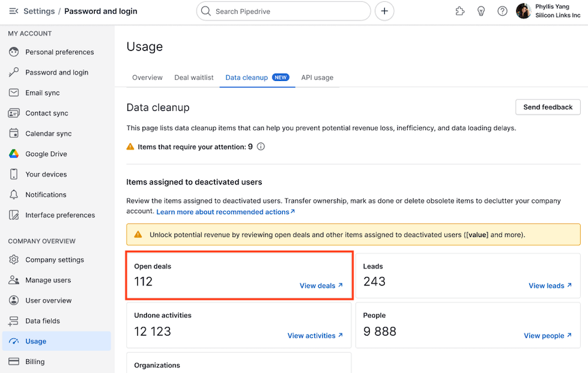Open the API usage tab
Image resolution: width=588 pixels, height=373 pixels.
point(318,78)
